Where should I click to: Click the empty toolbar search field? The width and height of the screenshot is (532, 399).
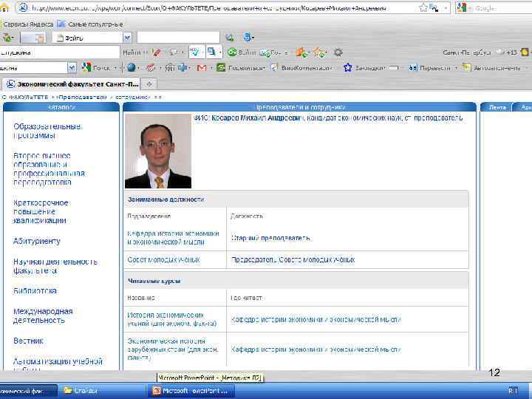point(178,38)
